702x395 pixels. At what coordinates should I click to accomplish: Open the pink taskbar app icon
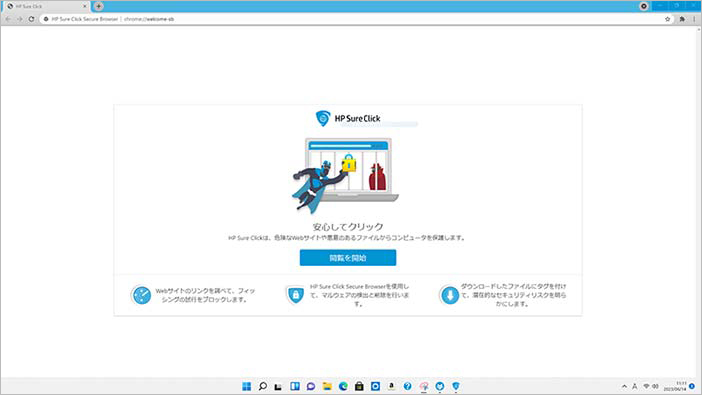coord(424,386)
